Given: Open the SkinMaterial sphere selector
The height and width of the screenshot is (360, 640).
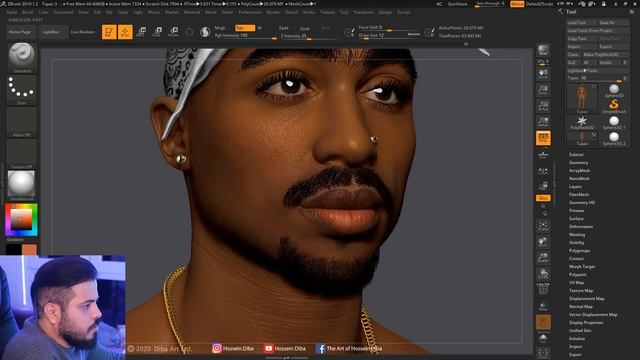Looking at the screenshot, I should coord(22,185).
